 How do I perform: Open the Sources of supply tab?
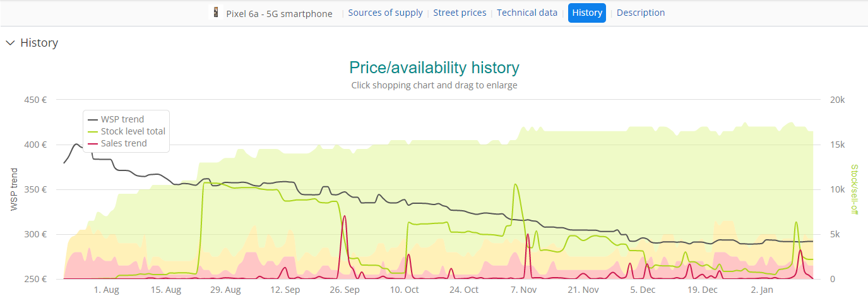click(x=385, y=13)
